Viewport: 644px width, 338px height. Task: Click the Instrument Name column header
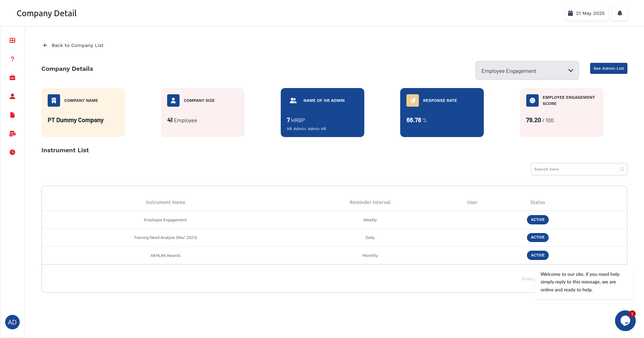pyautogui.click(x=165, y=202)
